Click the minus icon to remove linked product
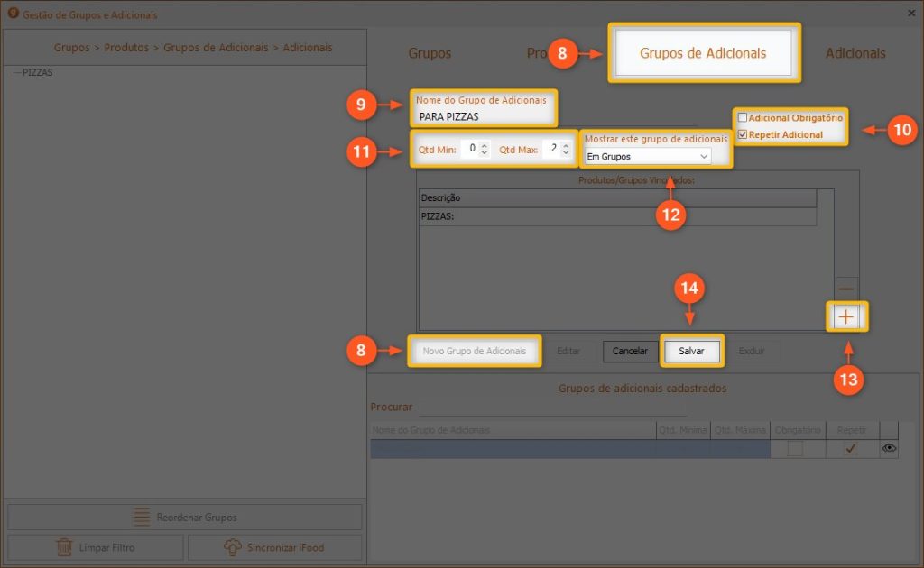924x568 pixels. (x=846, y=289)
